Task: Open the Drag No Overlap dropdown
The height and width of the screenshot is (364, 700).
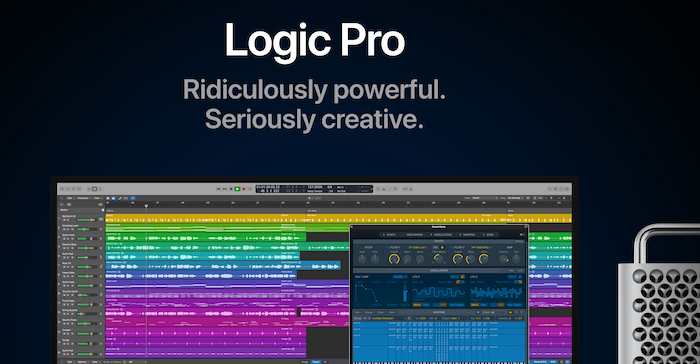Action: [515, 198]
